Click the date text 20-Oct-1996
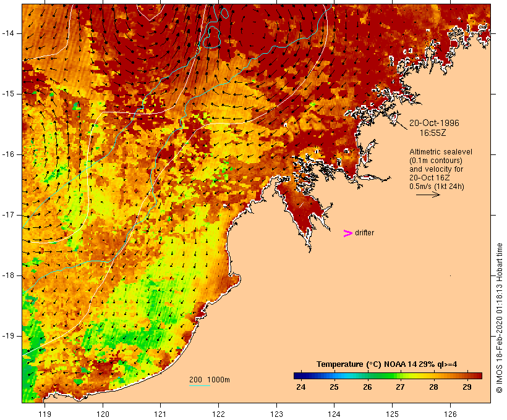507x420 pixels. [x=434, y=123]
